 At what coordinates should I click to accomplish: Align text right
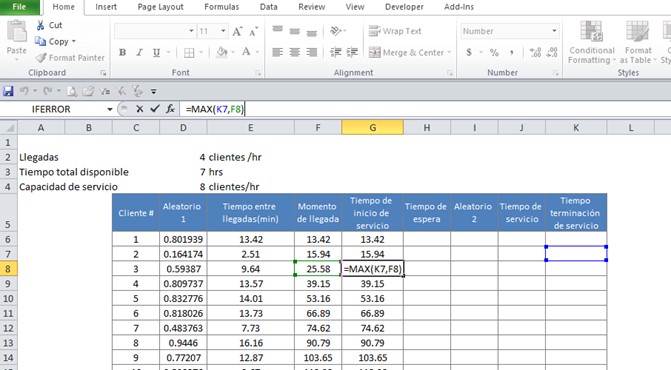pos(312,52)
